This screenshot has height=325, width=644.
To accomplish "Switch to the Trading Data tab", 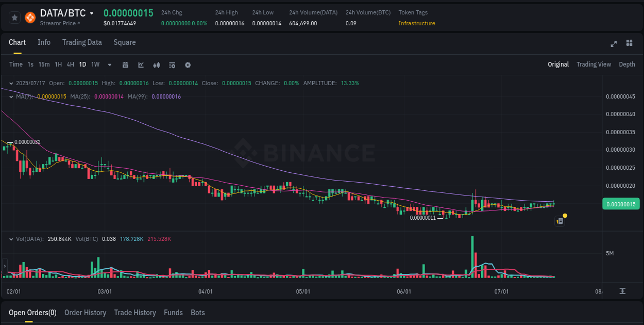I will tap(82, 42).
